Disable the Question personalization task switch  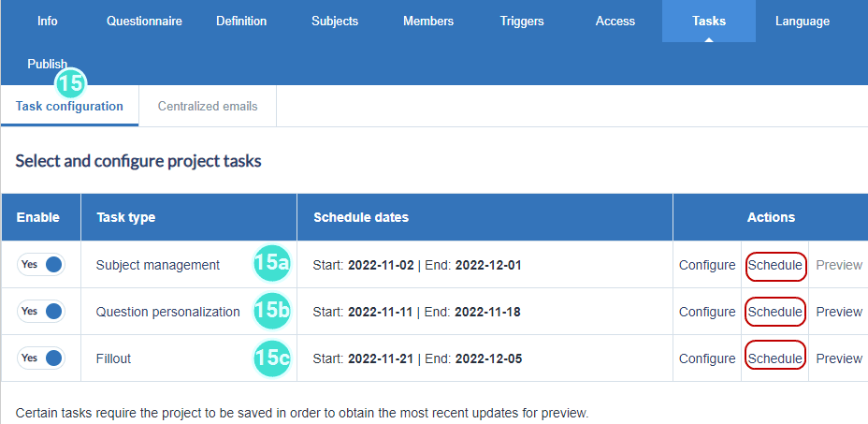(x=41, y=312)
